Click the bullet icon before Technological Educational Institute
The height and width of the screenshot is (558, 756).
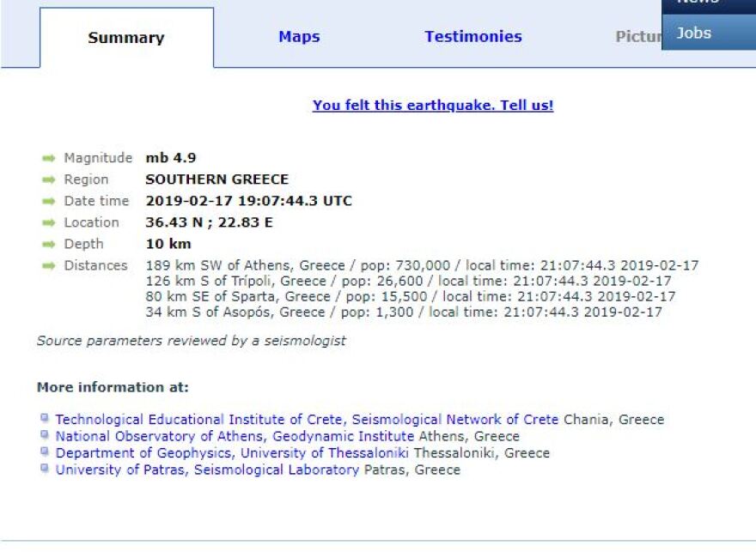[x=45, y=419]
